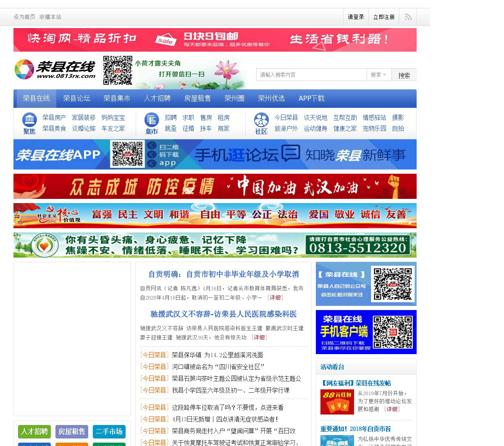504x446 pixels.
Task: Click the 妈妈宝宝 link
Action: 113,117
